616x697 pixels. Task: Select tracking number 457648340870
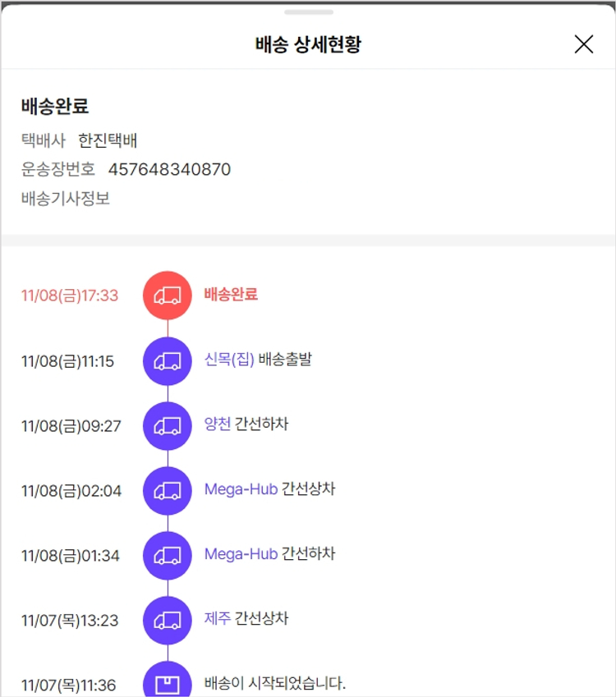click(x=169, y=170)
